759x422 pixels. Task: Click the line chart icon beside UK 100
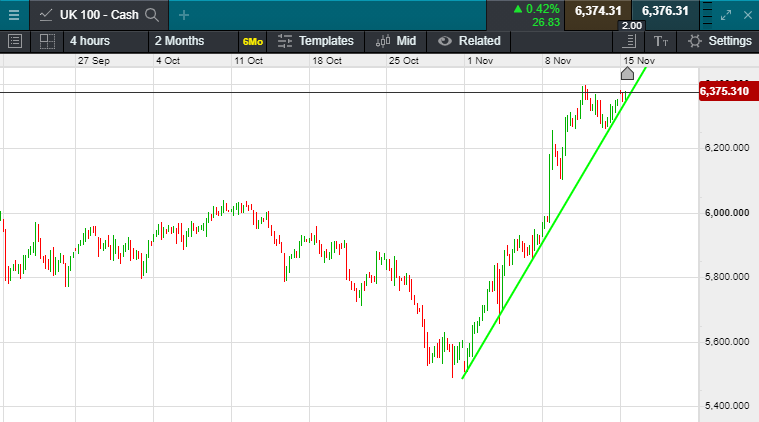tap(46, 15)
